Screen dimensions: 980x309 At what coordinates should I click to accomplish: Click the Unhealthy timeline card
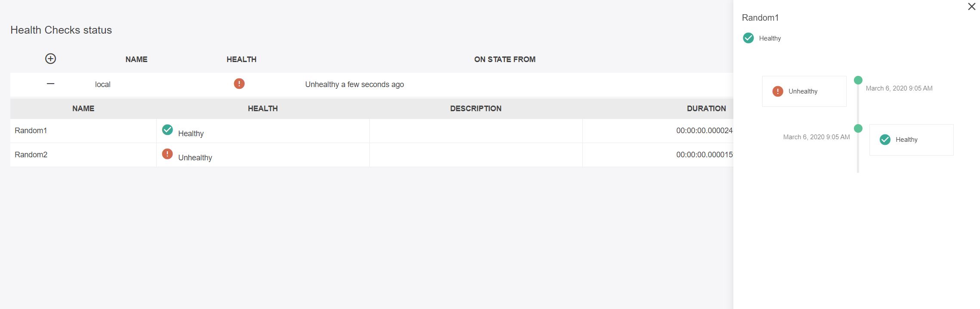(804, 91)
